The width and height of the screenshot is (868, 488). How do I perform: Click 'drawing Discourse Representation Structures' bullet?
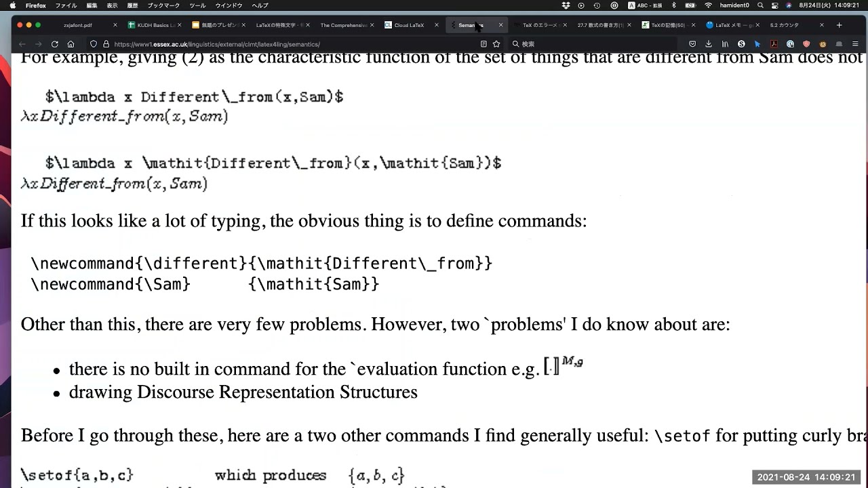pos(243,392)
